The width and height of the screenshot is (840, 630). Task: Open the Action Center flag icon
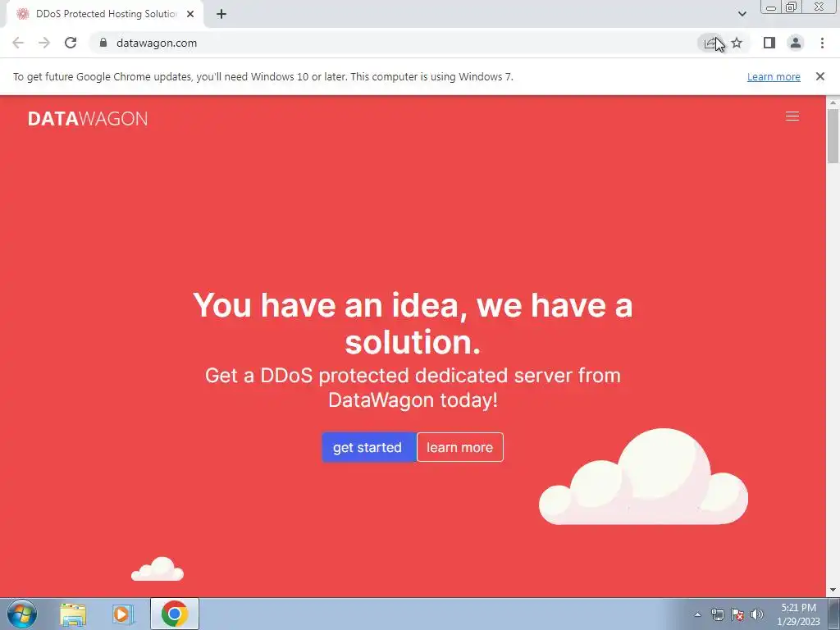(737, 614)
